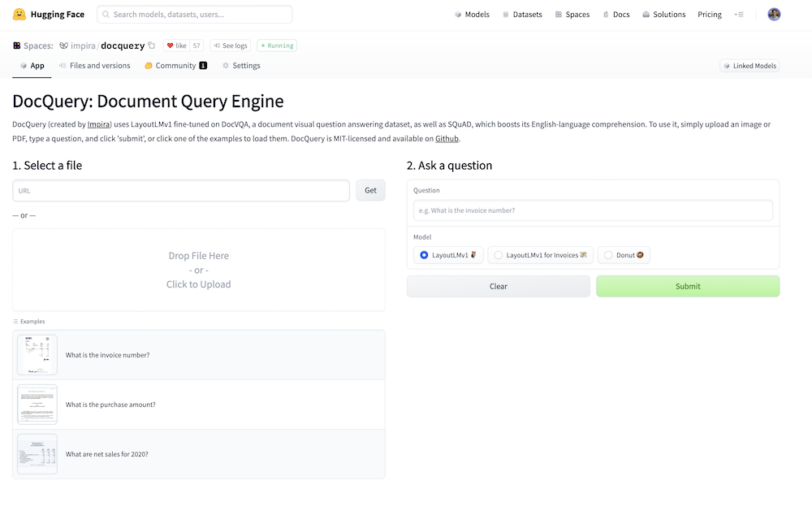Screen dimensions: 812x511
Task: Click the heart icon to like the space
Action: (x=170, y=45)
